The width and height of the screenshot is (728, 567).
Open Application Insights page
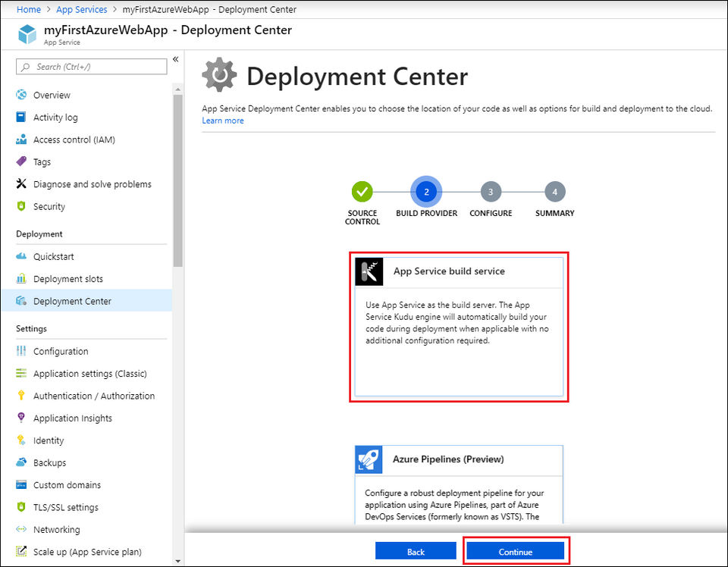click(x=73, y=418)
